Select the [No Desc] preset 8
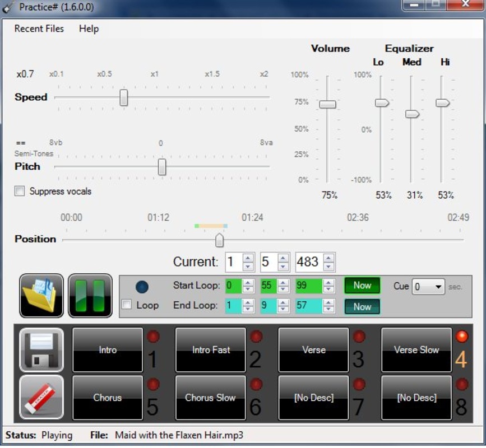This screenshot has height=448, width=486. tap(416, 398)
